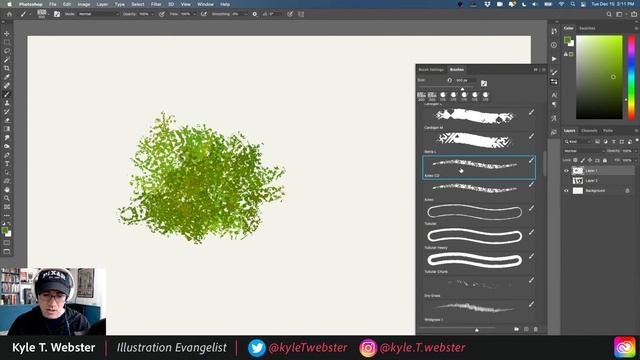Click the hue spectrum slider in Color panel
The height and width of the screenshot is (360, 640).
tap(631, 77)
